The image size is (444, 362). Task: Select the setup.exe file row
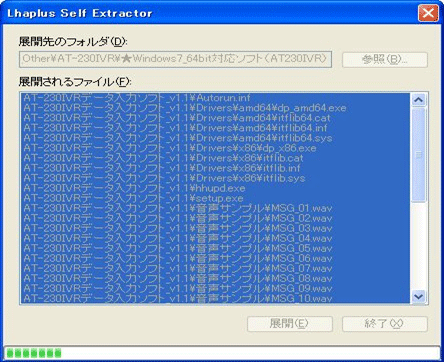[215, 198]
